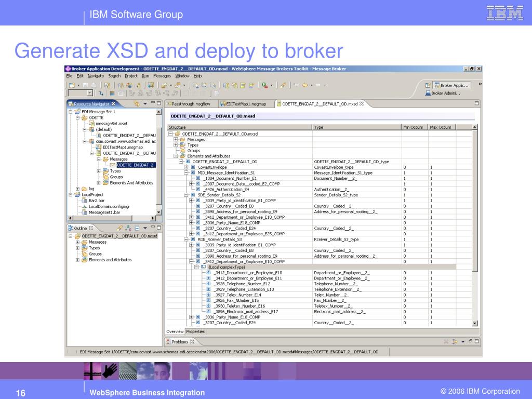Expand Types in the Resource Navigator

click(99, 171)
